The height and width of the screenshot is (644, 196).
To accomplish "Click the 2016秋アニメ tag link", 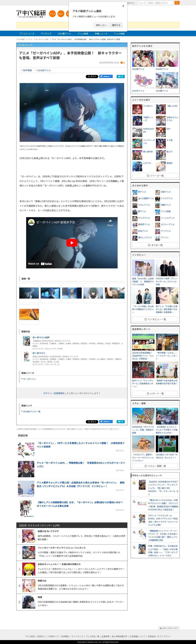I will click(x=44, y=70).
